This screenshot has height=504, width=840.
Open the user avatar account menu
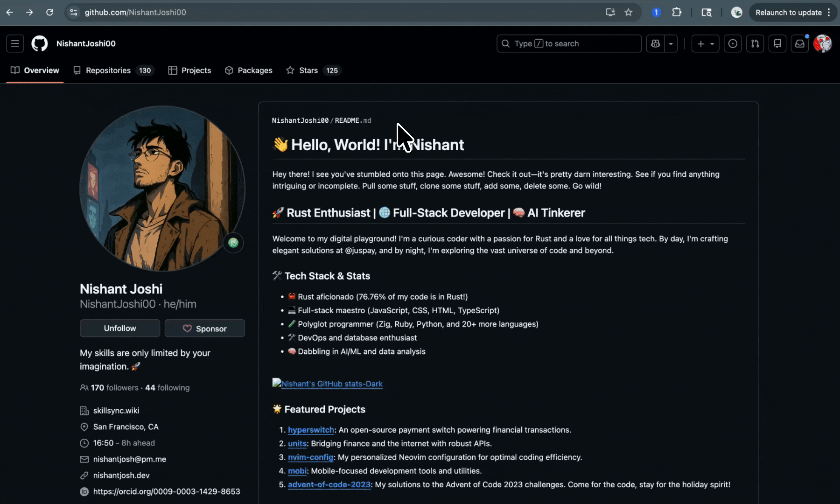822,43
